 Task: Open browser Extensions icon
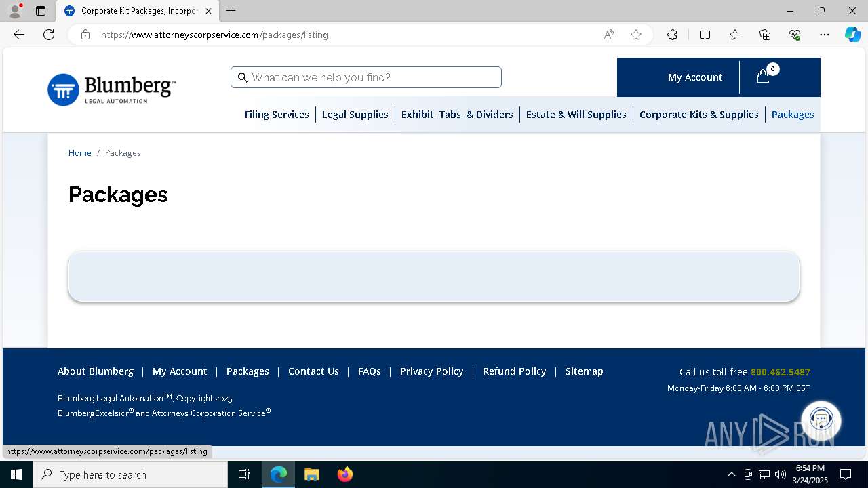672,35
